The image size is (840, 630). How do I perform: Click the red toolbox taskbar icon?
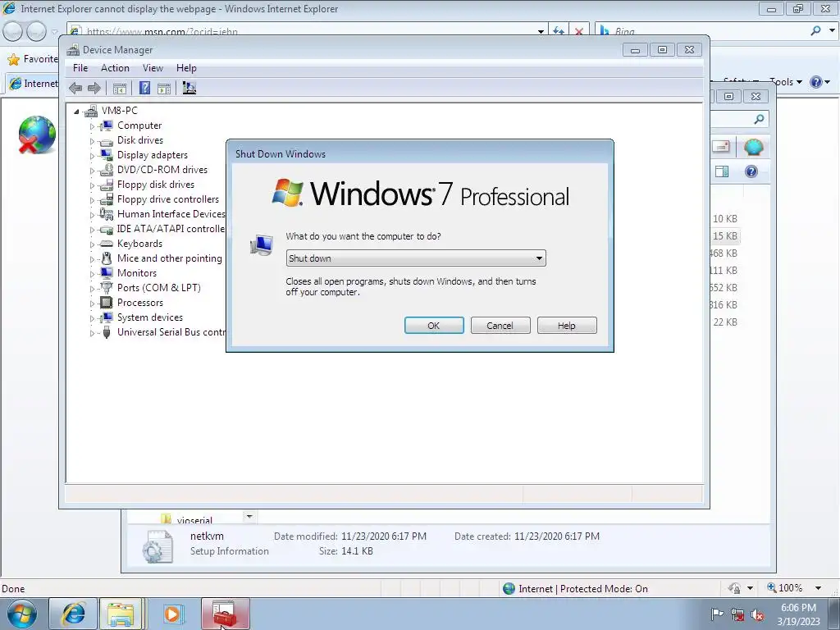[225, 614]
